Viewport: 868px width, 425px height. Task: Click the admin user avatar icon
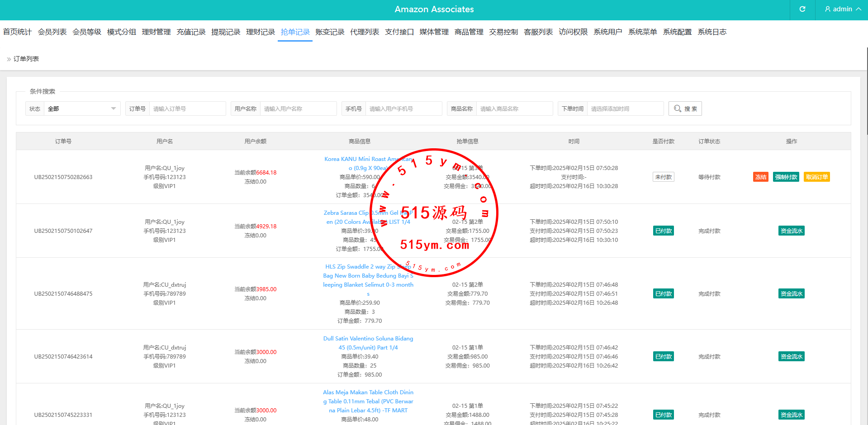[827, 9]
